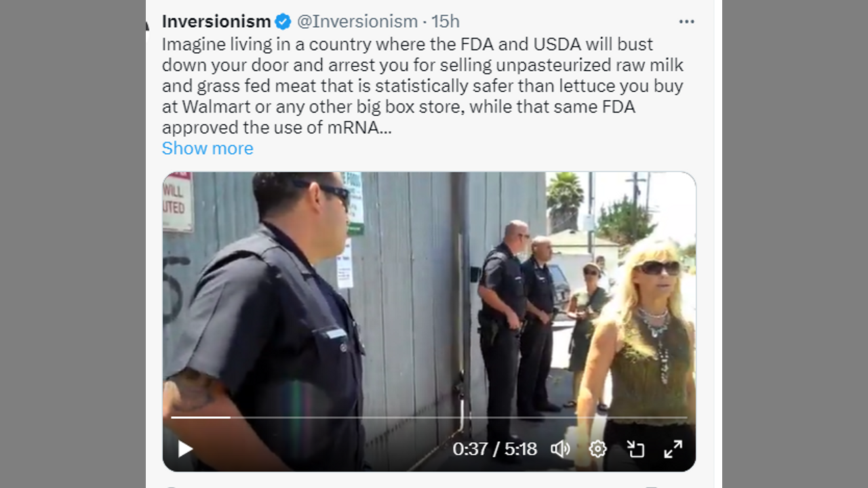Open the three-dot more options menu
Image resolution: width=868 pixels, height=488 pixels.
(687, 22)
